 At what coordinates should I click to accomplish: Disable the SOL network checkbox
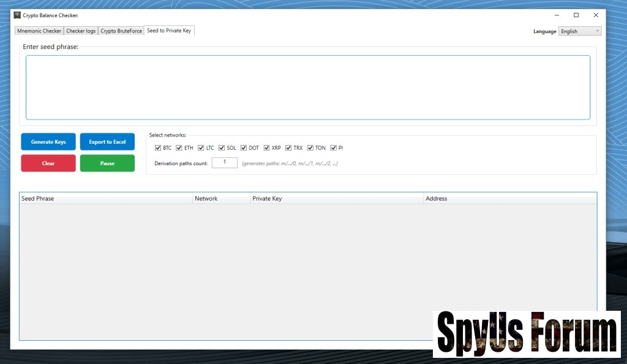(x=222, y=148)
